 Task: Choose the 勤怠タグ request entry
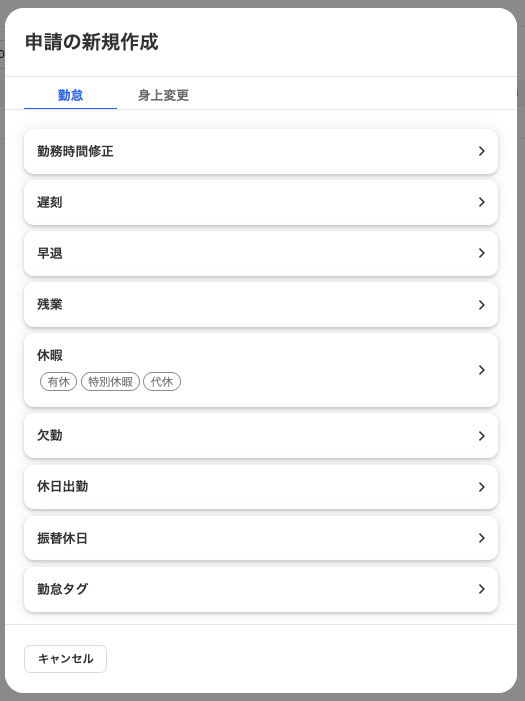coord(261,589)
